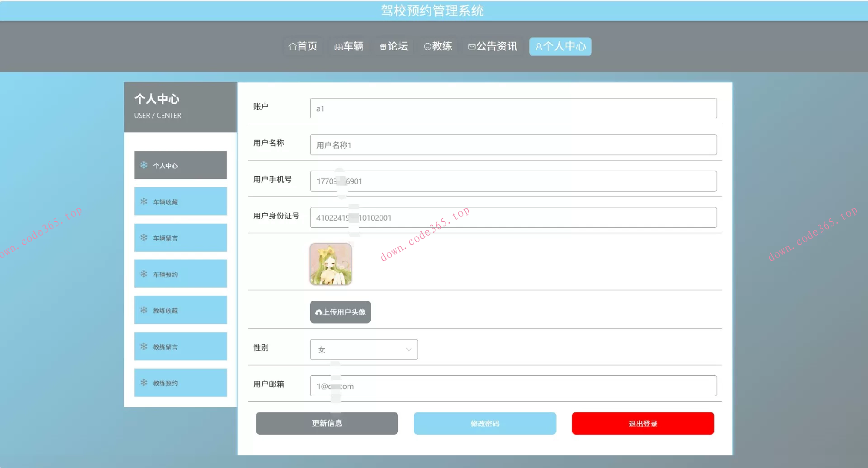The image size is (868, 468).
Task: Click the 修改密码 change password button
Action: 485,423
